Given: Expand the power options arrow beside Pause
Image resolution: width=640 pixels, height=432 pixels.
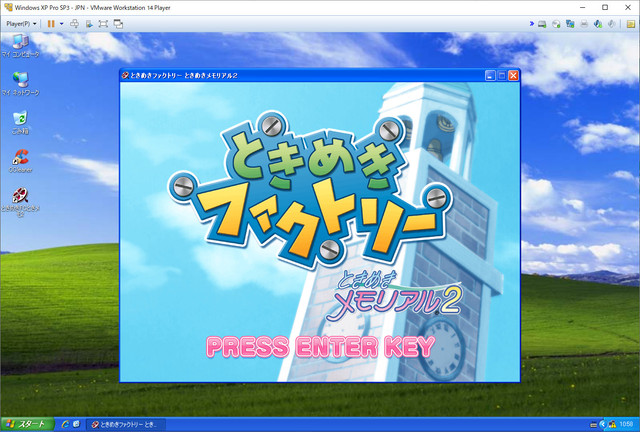Looking at the screenshot, I should pyautogui.click(x=62, y=24).
